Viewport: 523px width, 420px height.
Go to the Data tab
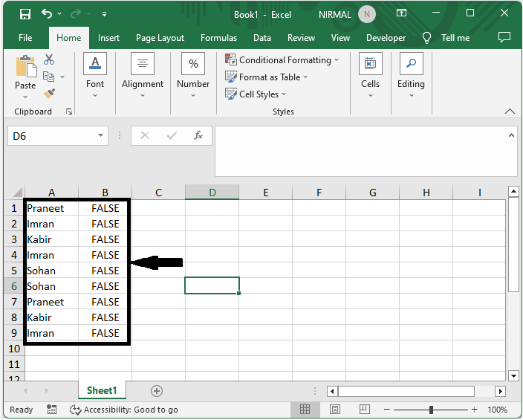tap(262, 38)
